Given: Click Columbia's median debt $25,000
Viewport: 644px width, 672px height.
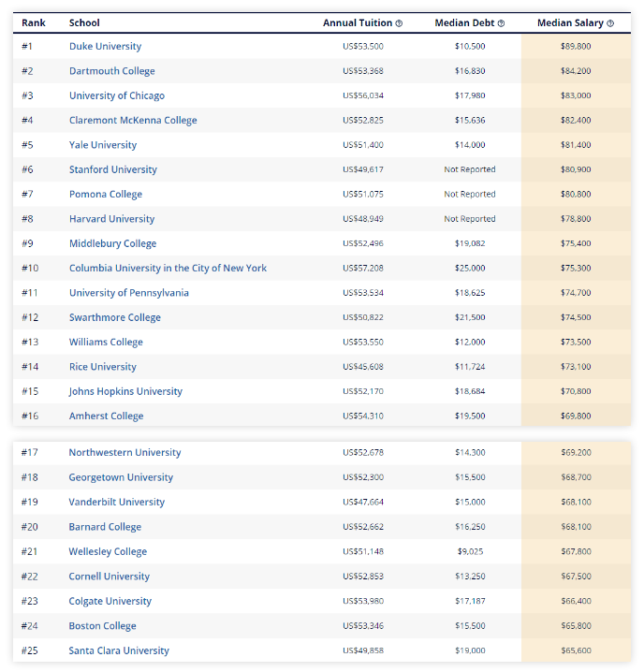Looking at the screenshot, I should tap(470, 269).
